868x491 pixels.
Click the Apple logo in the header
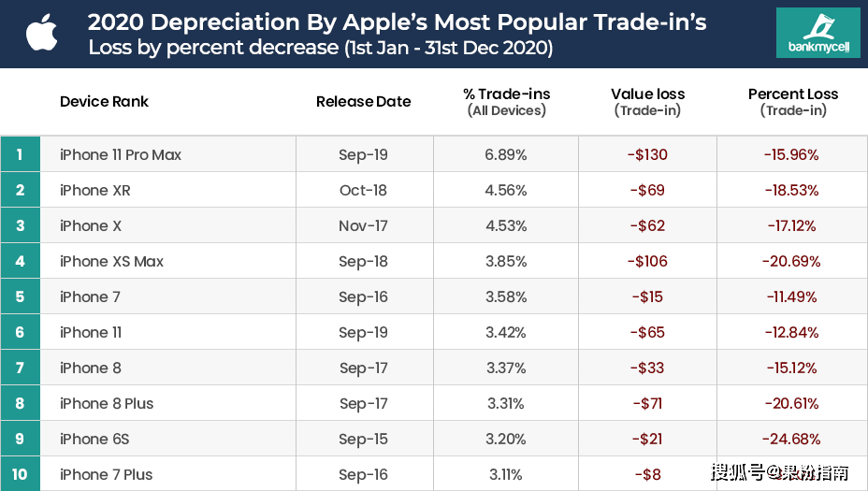tap(42, 33)
